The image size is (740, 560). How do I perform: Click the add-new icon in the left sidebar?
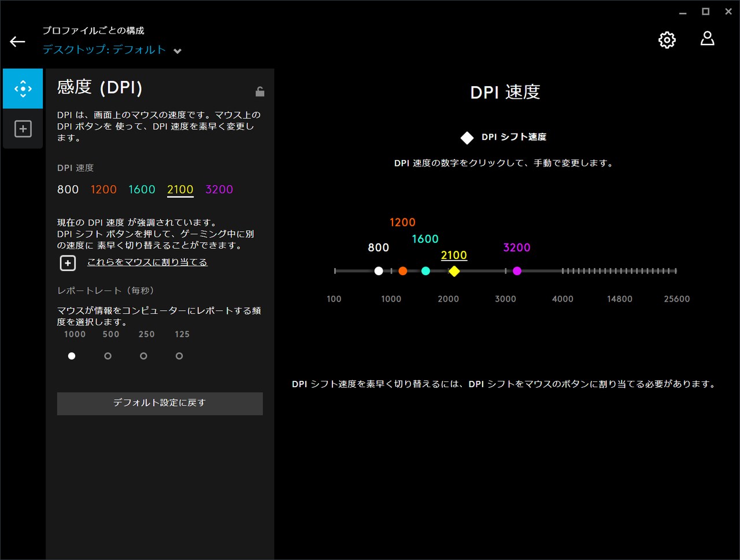tap(23, 128)
